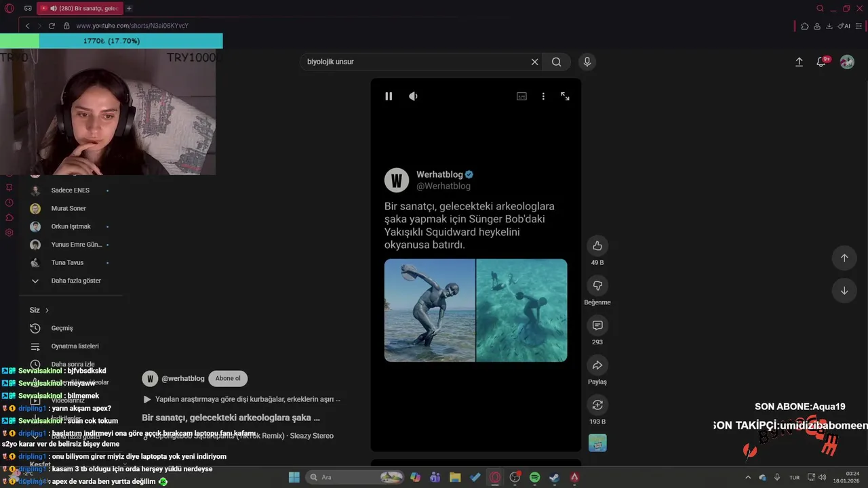Open Steam from the taskbar
868x488 pixels.
click(x=554, y=477)
